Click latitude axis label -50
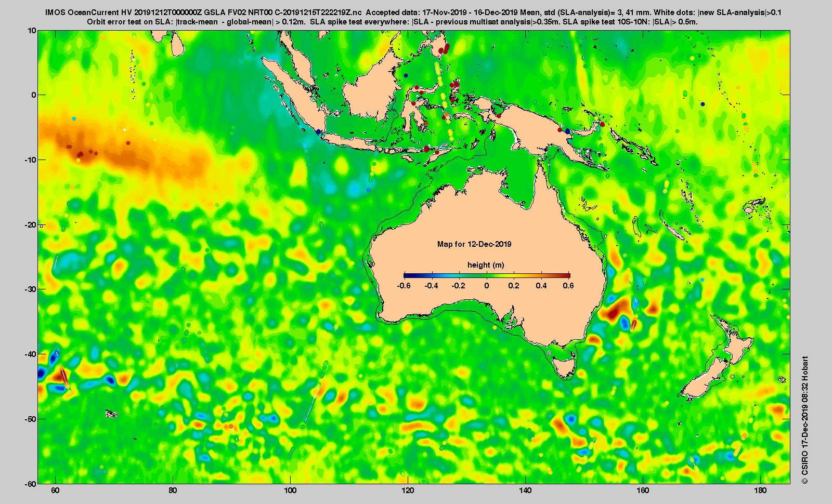The image size is (832, 504). click(31, 419)
